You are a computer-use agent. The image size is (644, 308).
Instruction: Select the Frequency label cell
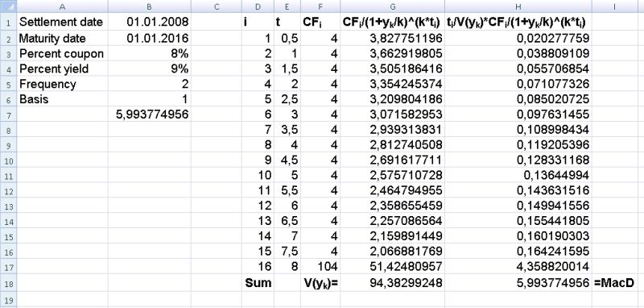[x=63, y=84]
